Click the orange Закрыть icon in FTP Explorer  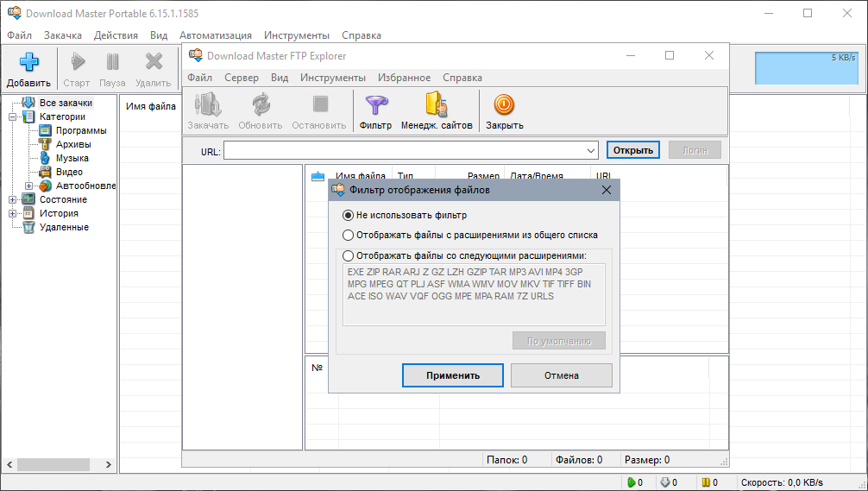pyautogui.click(x=504, y=104)
